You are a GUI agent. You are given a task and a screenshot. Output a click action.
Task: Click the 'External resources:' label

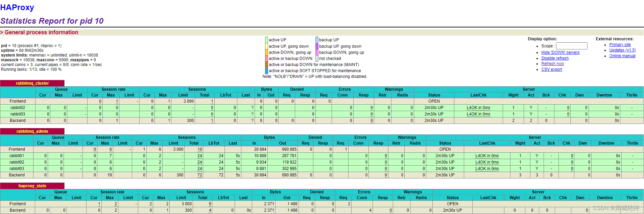[x=615, y=39]
